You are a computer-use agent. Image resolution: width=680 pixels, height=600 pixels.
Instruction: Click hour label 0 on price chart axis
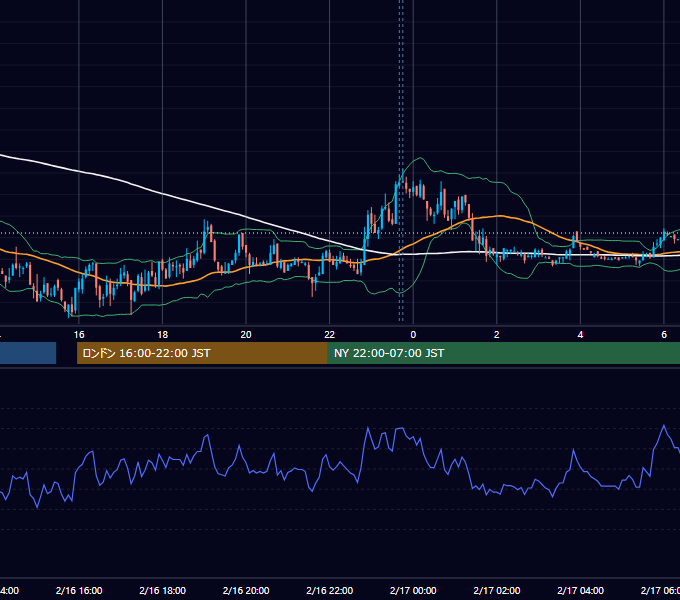coord(413,335)
